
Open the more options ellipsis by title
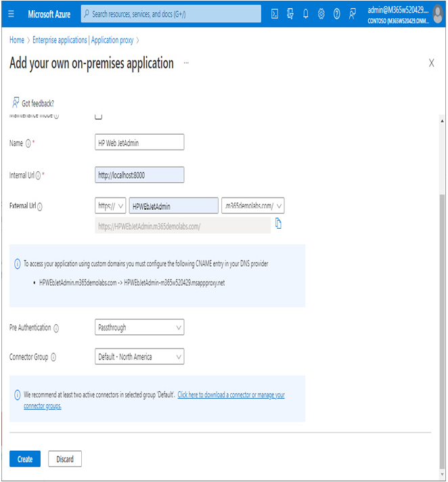186,63
